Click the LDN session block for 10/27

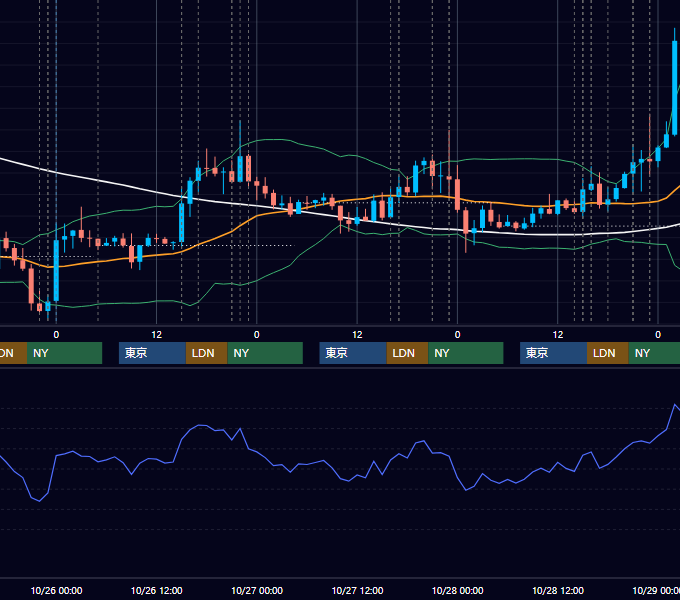tap(407, 353)
